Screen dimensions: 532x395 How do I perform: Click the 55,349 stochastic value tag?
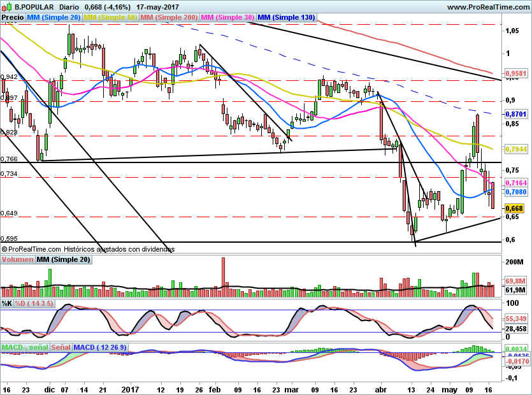click(515, 319)
